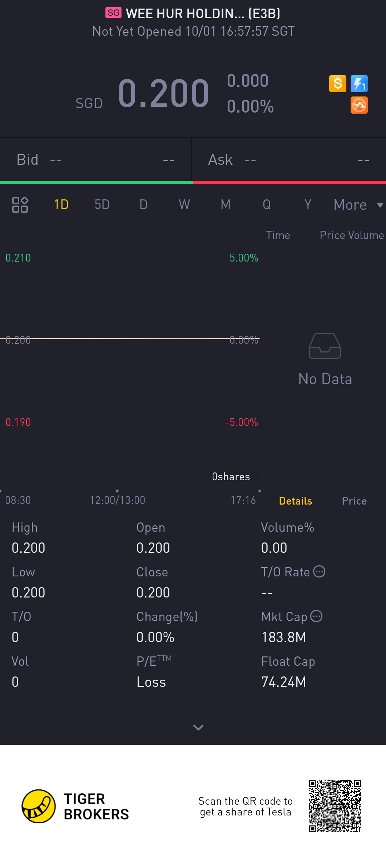Switch chart to 5D timeframe
The width and height of the screenshot is (386, 868).
(102, 205)
